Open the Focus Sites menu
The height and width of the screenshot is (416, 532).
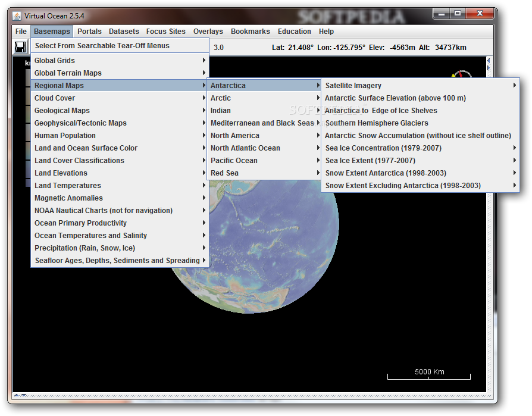coord(166,32)
